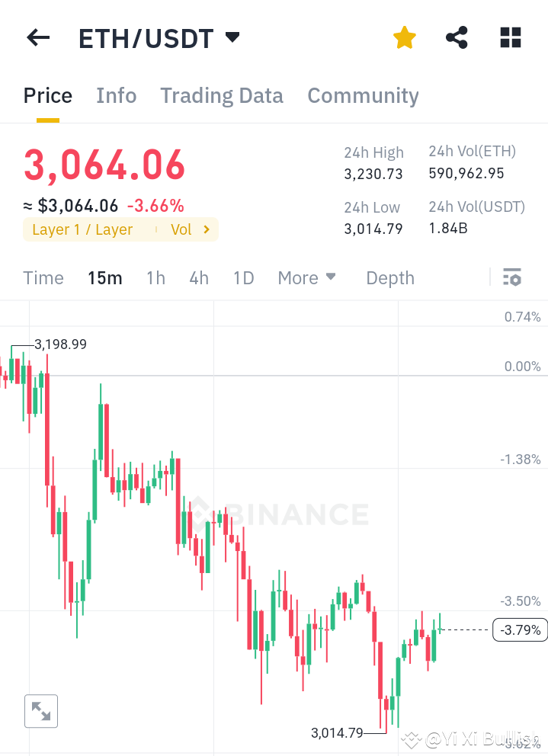Open the grid layout menu
This screenshot has width=548, height=756.
click(x=509, y=37)
